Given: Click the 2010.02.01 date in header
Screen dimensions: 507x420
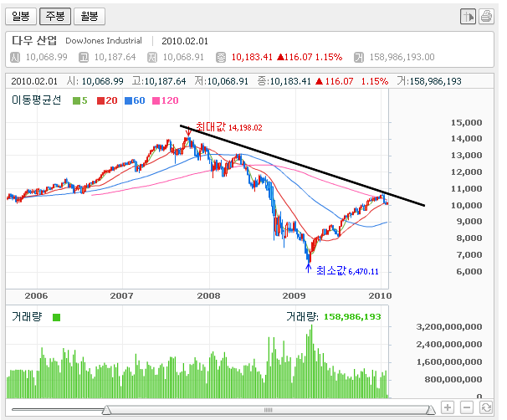Looking at the screenshot, I should (185, 41).
